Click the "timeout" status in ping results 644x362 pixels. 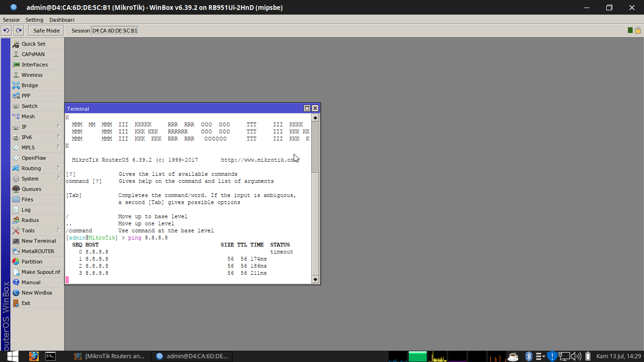tap(281, 252)
